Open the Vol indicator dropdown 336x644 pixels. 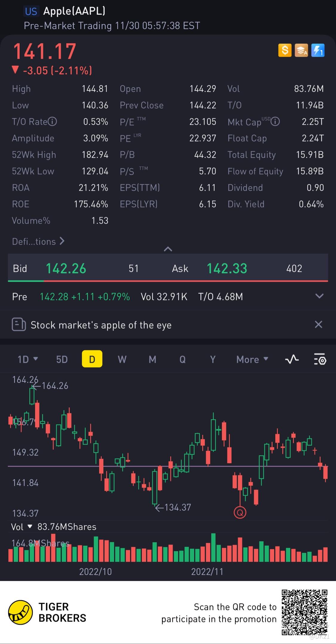coord(22,527)
